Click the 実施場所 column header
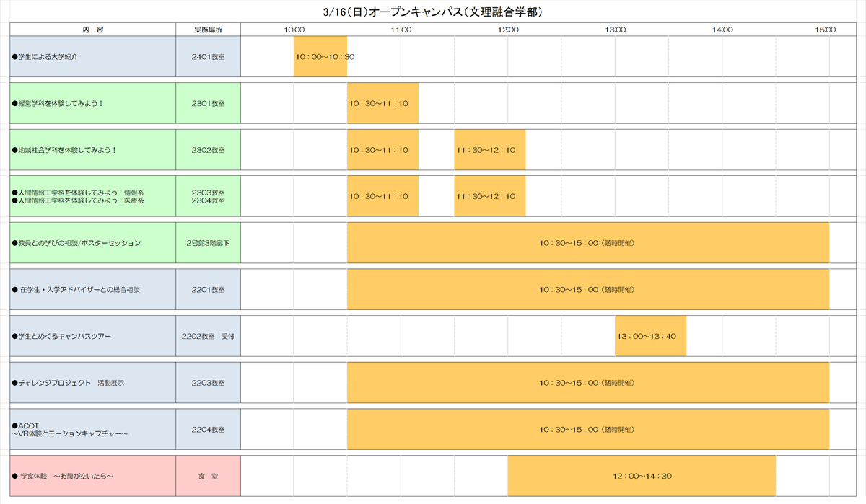The image size is (866, 504). [x=208, y=30]
